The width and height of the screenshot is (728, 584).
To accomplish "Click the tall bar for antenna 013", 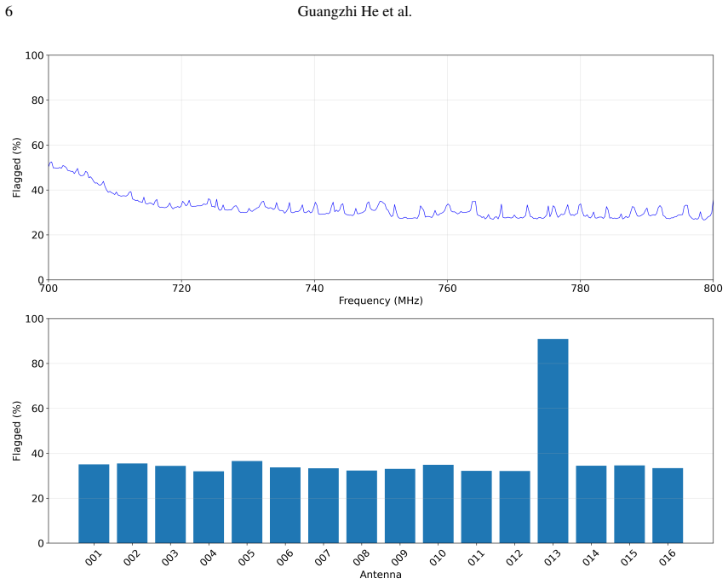I will (x=553, y=441).
